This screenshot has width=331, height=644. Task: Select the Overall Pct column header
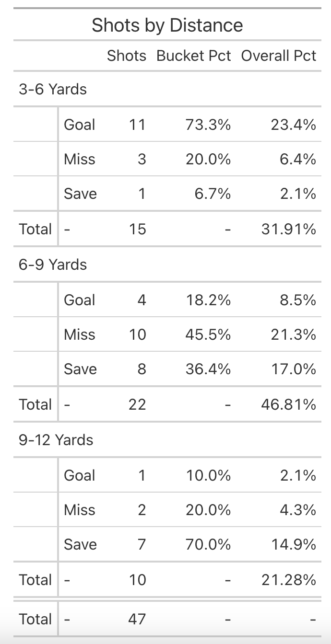279,56
